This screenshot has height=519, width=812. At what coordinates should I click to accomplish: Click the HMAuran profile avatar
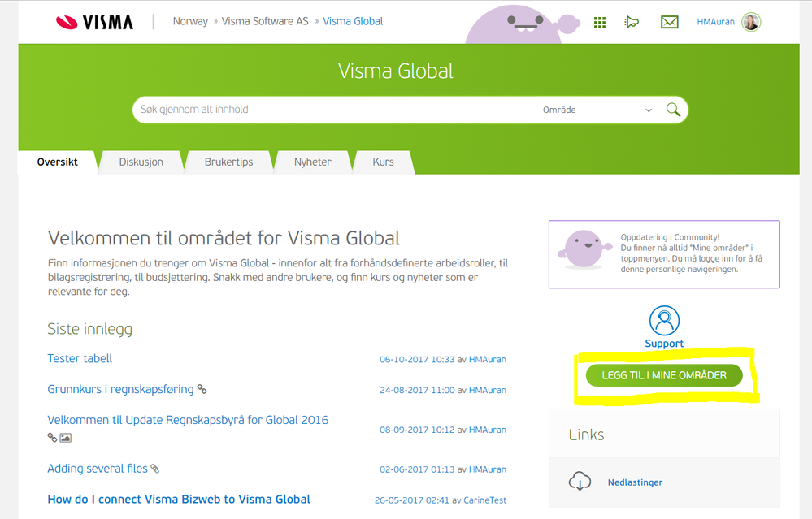(x=751, y=22)
